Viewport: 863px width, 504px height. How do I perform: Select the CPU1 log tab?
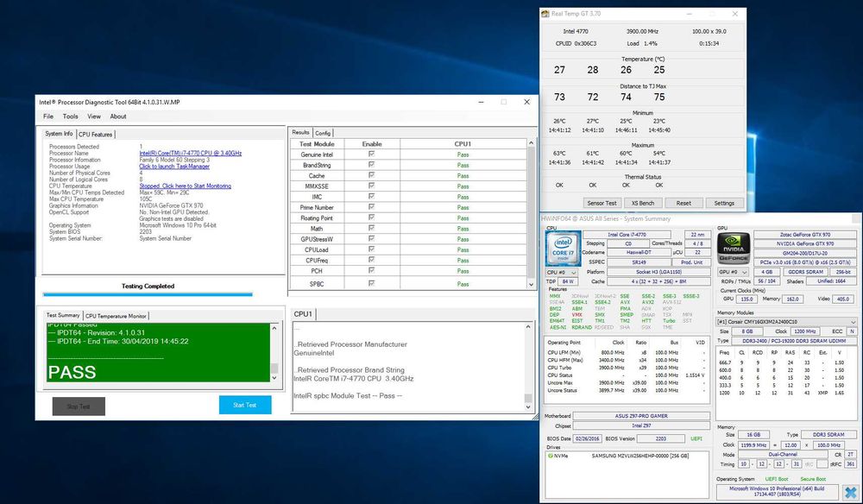point(303,314)
